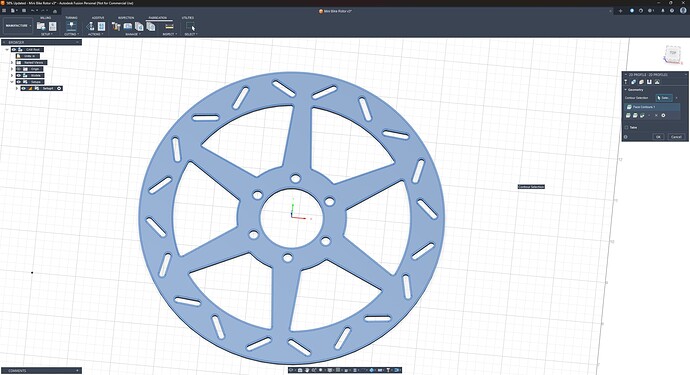Open the Tool Library icon
This screenshot has width=690, height=375.
[116, 26]
